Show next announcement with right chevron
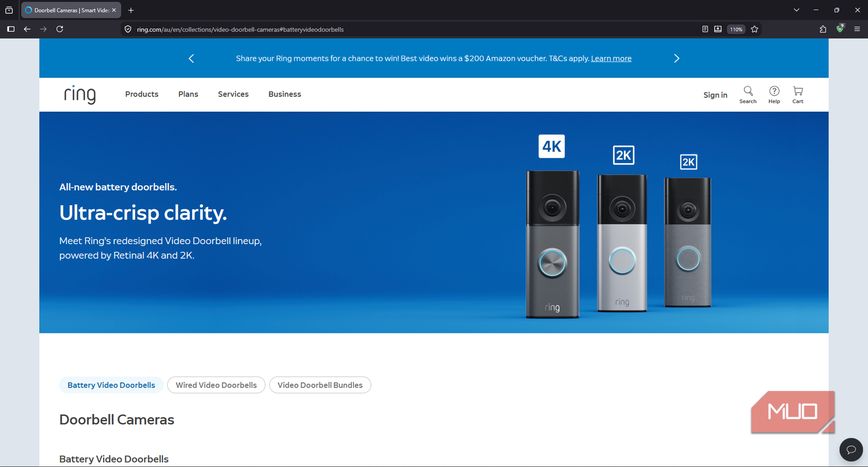Viewport: 868px width, 467px height. (677, 58)
